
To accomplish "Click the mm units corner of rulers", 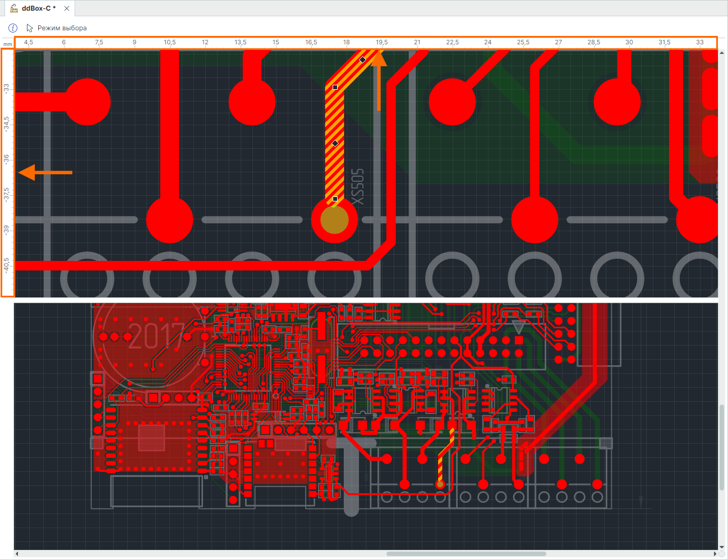I will click(x=7, y=44).
